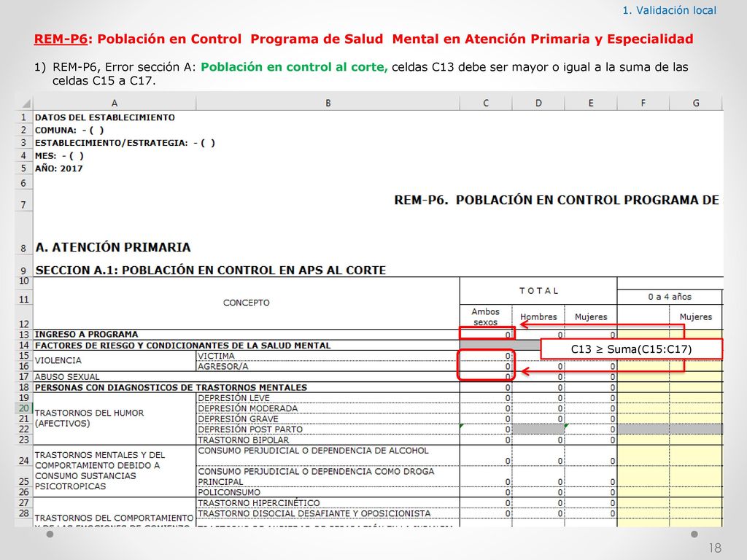
Task: Click the select-all corner triangle of the spreadsheet
Action: (25, 103)
